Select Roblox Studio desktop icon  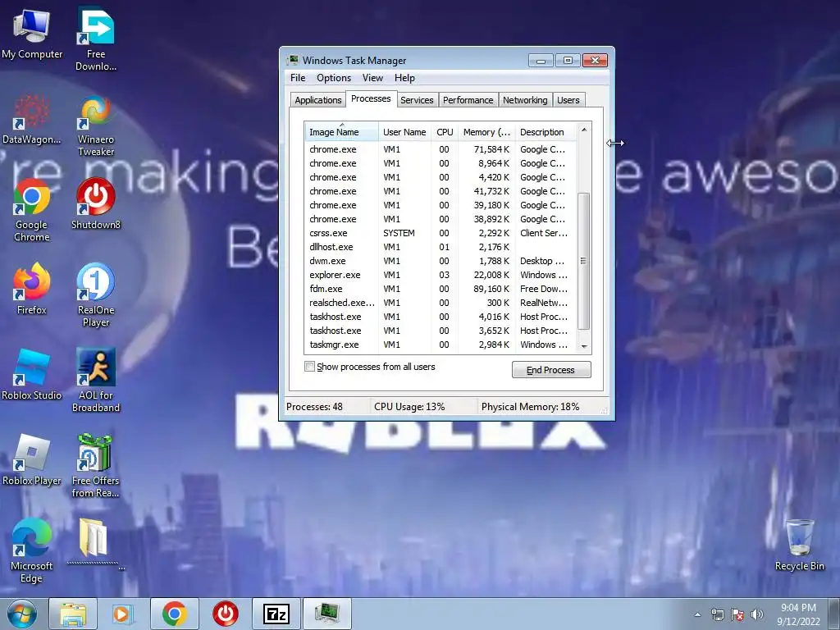click(32, 374)
